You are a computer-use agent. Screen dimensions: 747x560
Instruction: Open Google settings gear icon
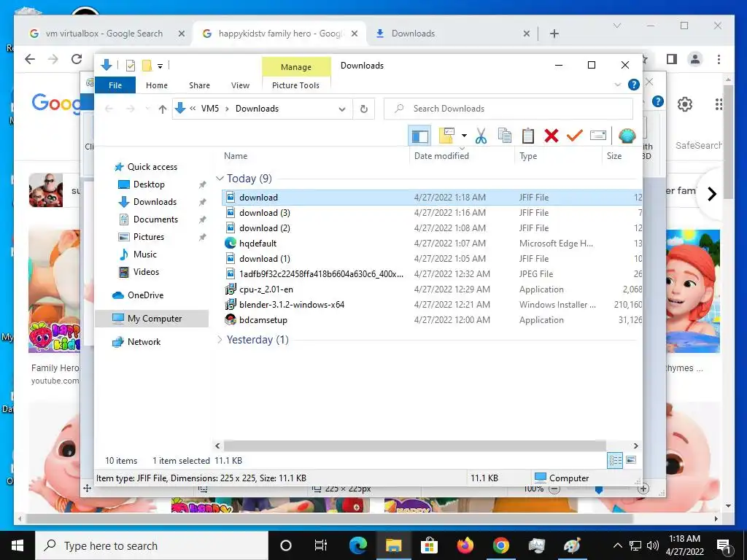tap(684, 104)
